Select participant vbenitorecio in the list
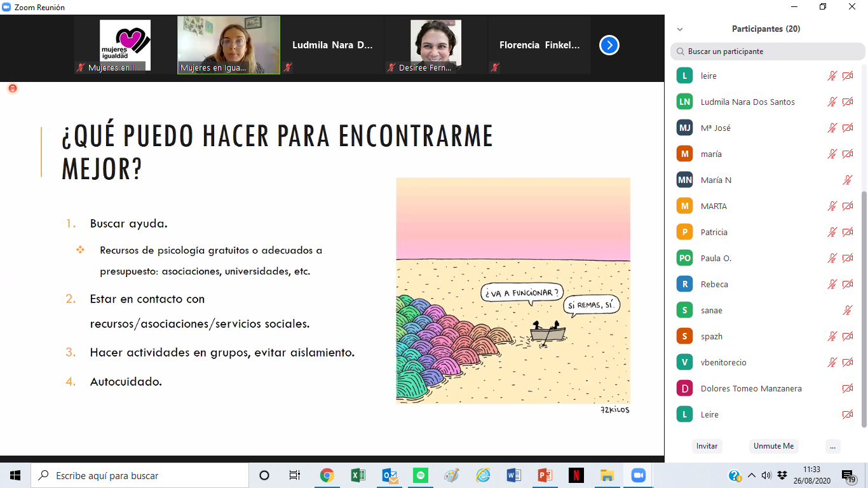Viewport: 868px width, 488px height. tap(765, 362)
